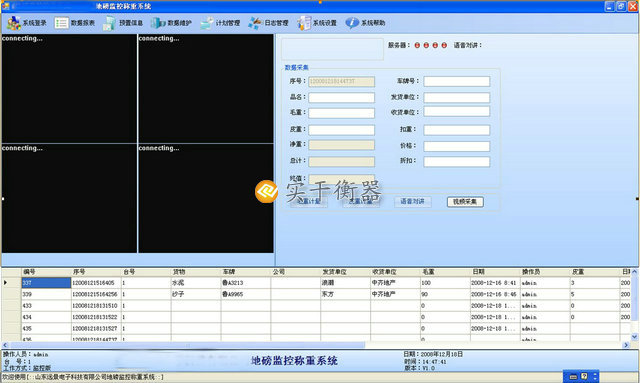
Task: Click cell 水泥 in 货物 column
Action: [196, 283]
